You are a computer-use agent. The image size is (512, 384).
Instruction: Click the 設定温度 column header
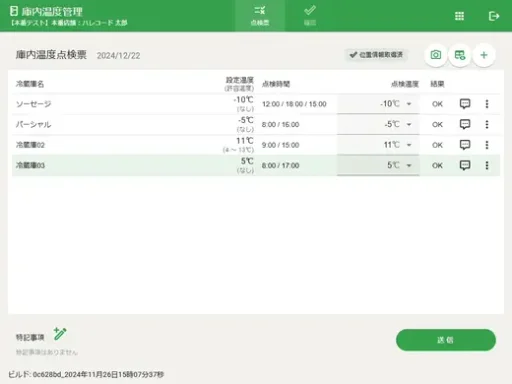coord(240,80)
